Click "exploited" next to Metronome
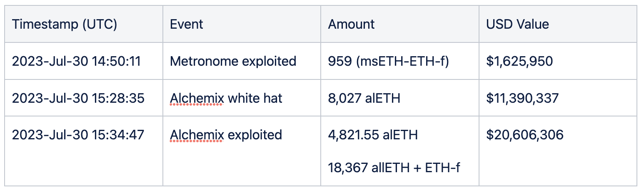644x193 pixels. pos(269,62)
